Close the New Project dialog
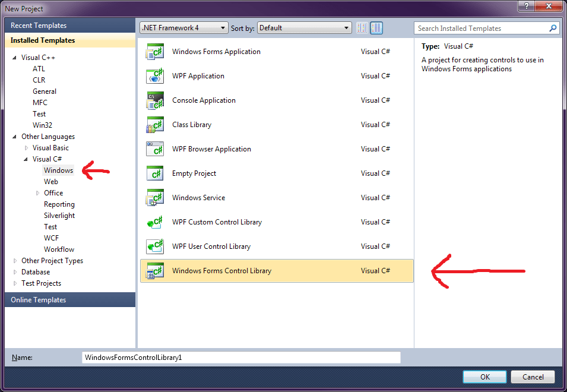This screenshot has width=567, height=392. tap(549, 6)
